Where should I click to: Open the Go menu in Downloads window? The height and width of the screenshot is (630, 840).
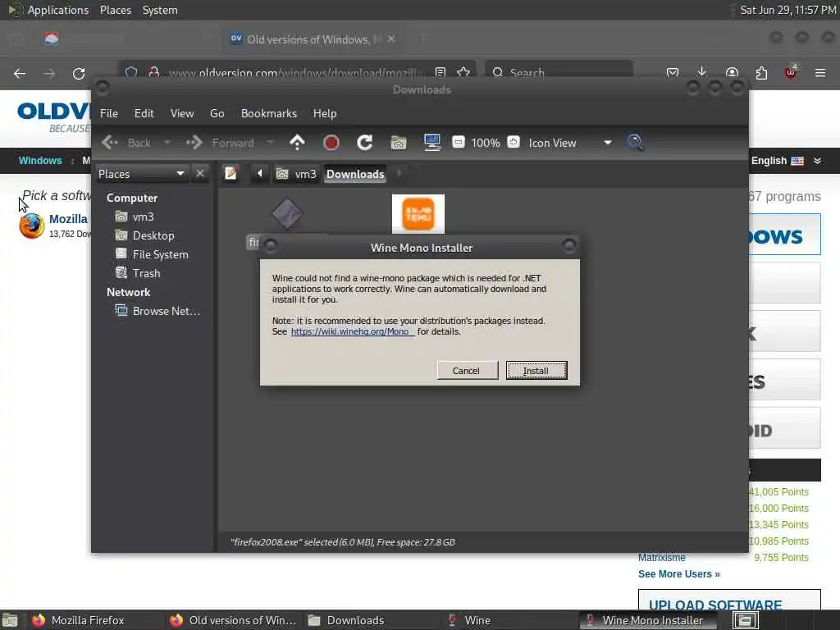pos(217,113)
